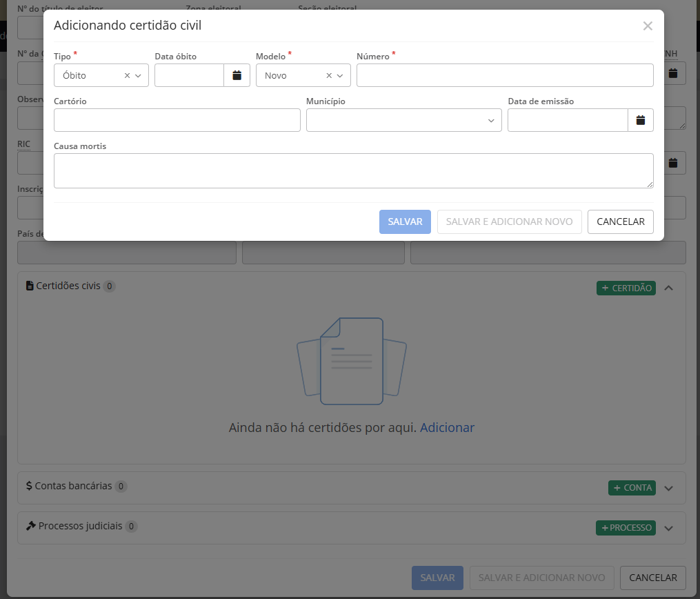Collapse the Certidões civis section

tap(668, 288)
